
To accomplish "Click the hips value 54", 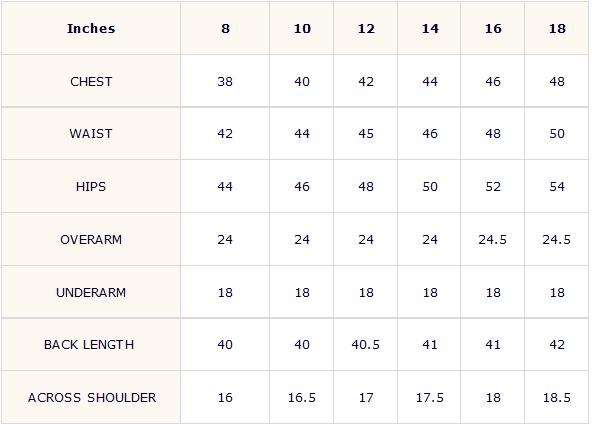I will click(557, 187).
